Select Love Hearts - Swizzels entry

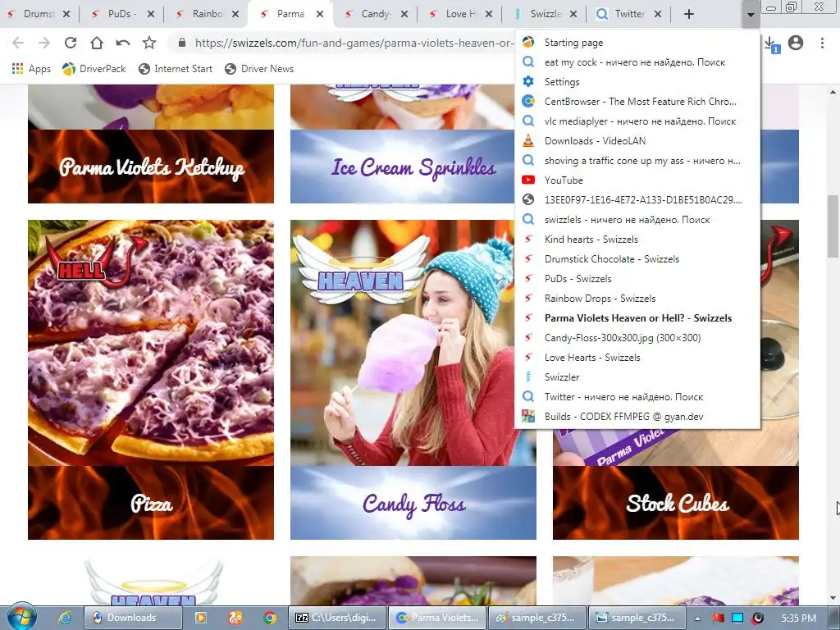[x=637, y=358]
